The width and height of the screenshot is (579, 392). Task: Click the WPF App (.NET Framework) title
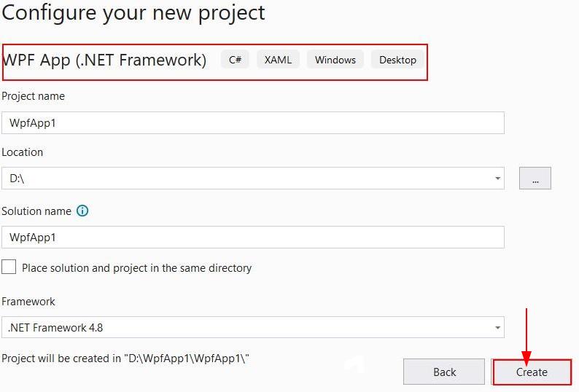[x=105, y=60]
